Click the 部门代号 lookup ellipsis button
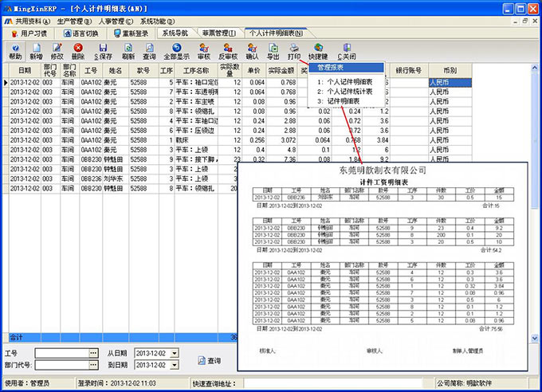The height and width of the screenshot is (392, 542). pyautogui.click(x=93, y=365)
